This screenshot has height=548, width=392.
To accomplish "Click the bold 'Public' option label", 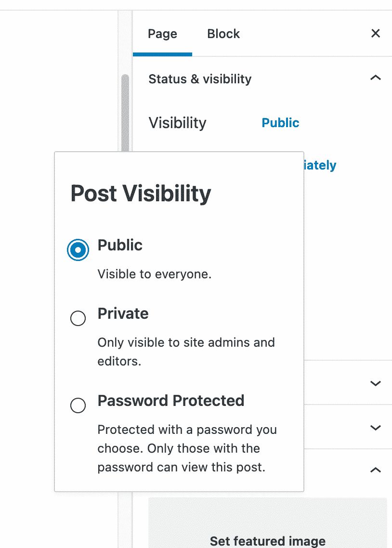I will click(120, 245).
